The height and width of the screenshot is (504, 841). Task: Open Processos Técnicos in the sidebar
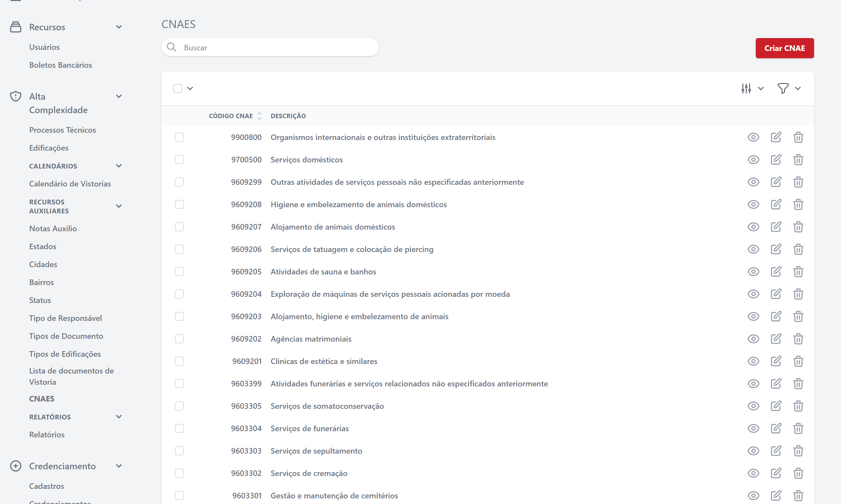click(x=63, y=130)
